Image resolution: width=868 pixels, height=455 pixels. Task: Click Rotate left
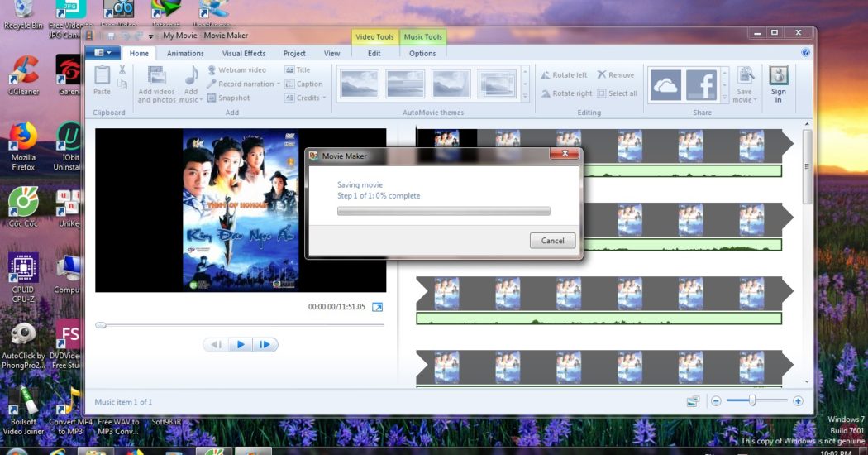point(564,74)
